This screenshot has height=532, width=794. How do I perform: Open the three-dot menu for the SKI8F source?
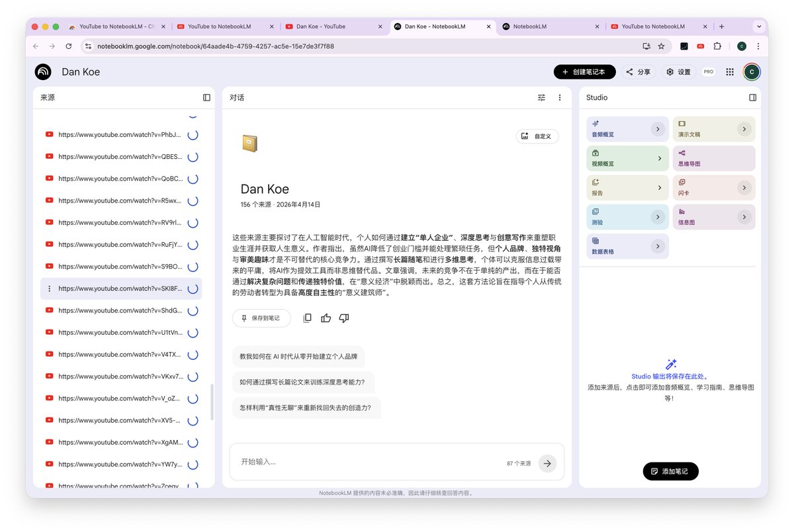(x=49, y=288)
